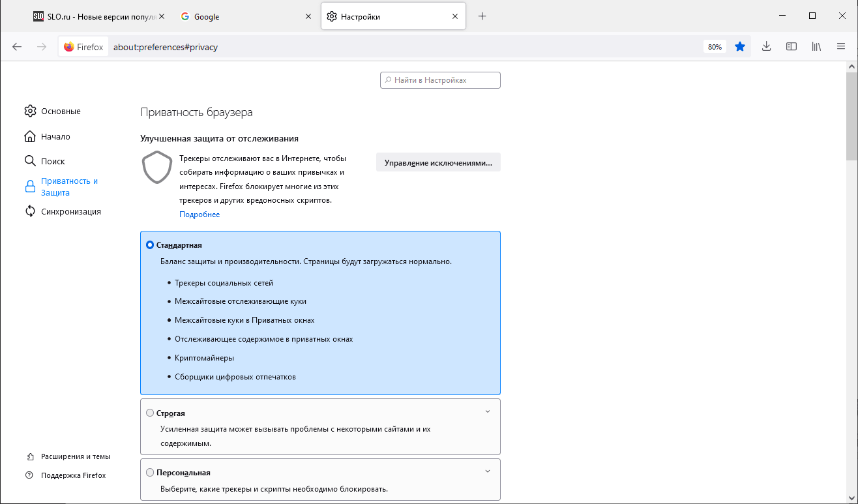Click 'Сборщики цифровых отпечатков' list item
Image resolution: width=858 pixels, height=504 pixels.
pyautogui.click(x=235, y=377)
